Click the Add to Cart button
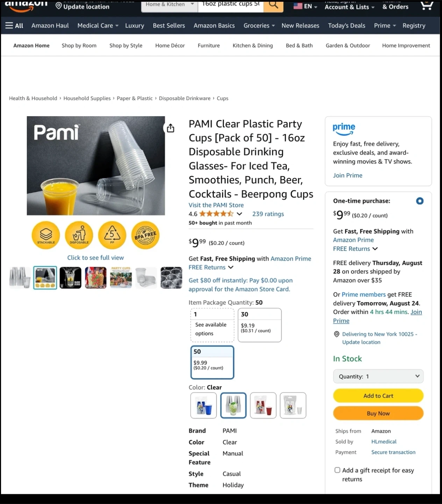Screen dimensions: 442x504 [x=378, y=395]
